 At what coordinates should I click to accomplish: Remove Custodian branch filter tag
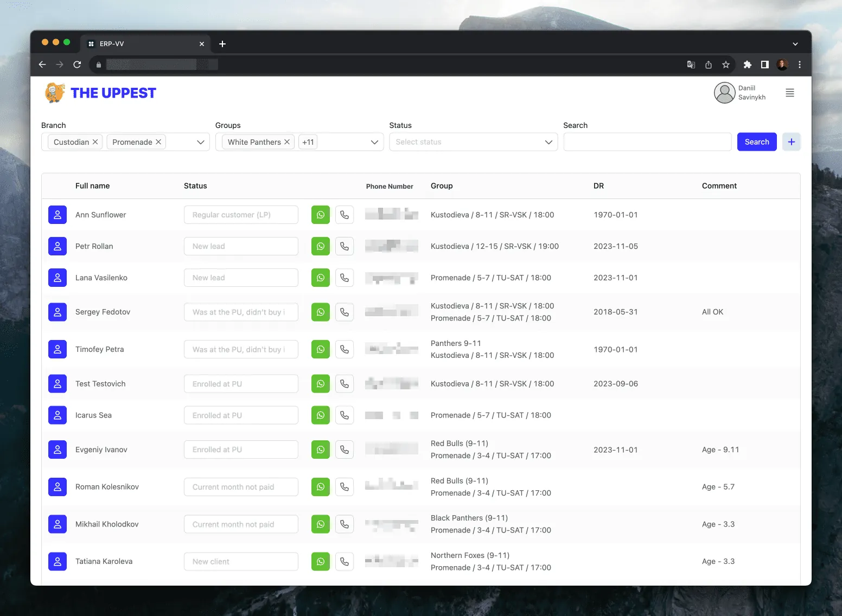pos(95,142)
